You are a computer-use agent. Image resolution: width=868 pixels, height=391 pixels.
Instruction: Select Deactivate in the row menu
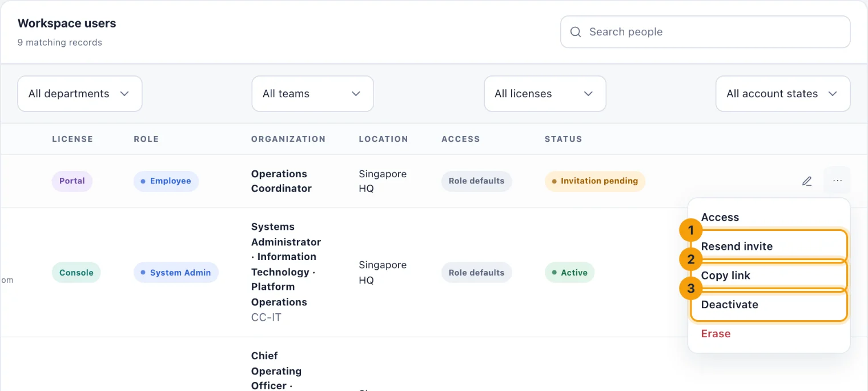pyautogui.click(x=769, y=305)
